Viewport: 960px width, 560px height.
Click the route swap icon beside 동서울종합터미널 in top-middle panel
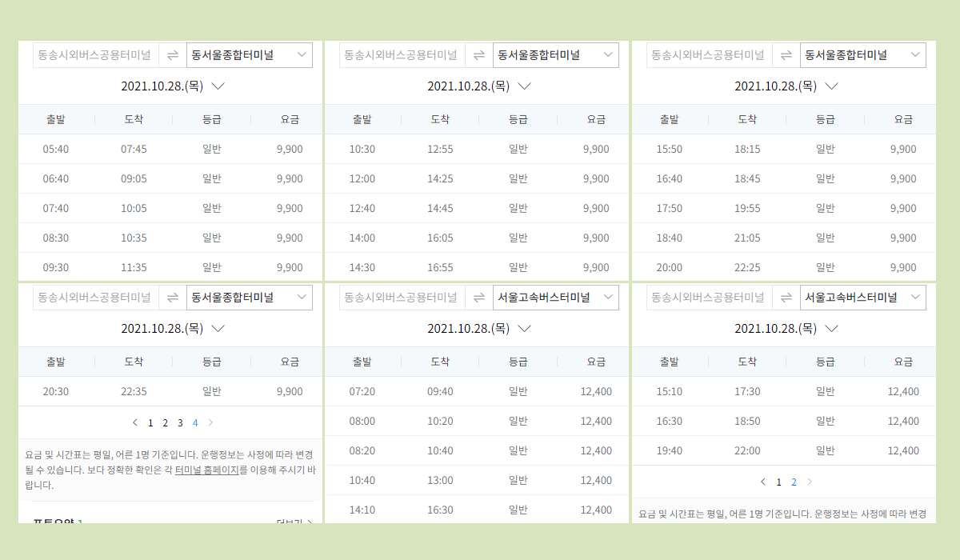[479, 54]
